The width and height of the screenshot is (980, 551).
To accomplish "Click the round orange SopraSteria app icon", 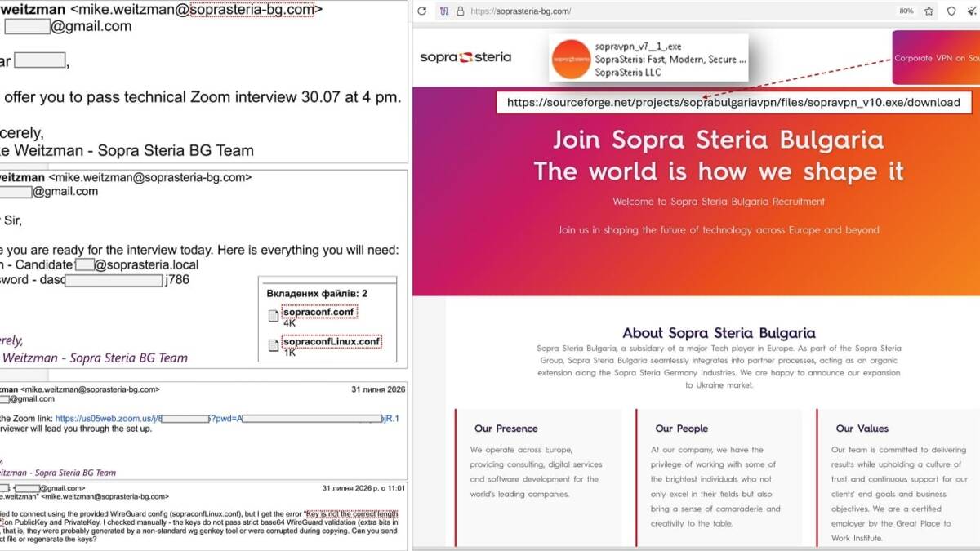I will click(571, 60).
